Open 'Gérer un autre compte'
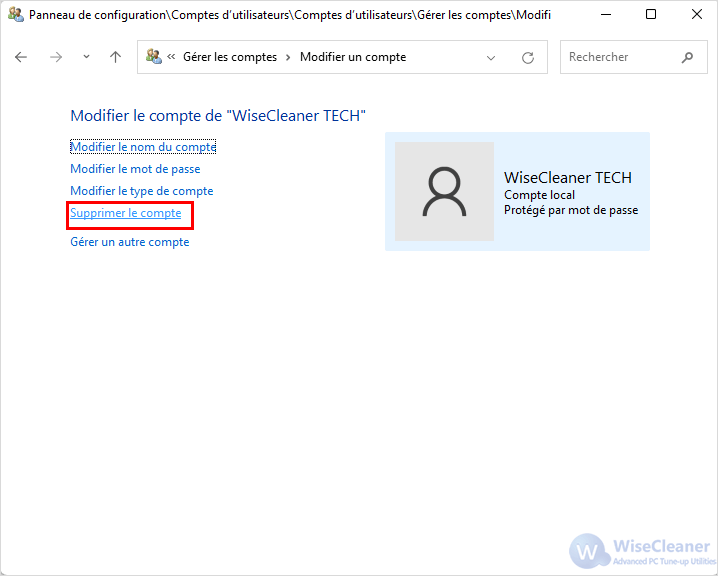The width and height of the screenshot is (718, 576). tap(130, 242)
